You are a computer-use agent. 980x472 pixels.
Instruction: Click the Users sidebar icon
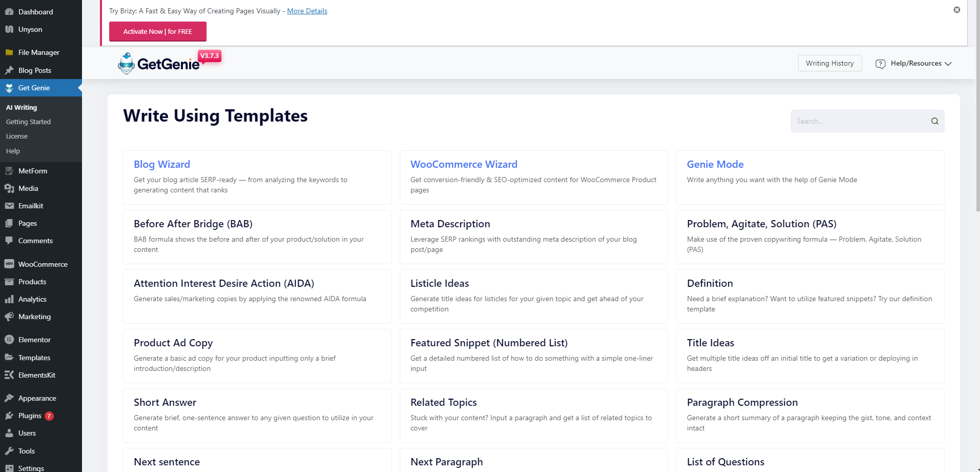coord(9,433)
